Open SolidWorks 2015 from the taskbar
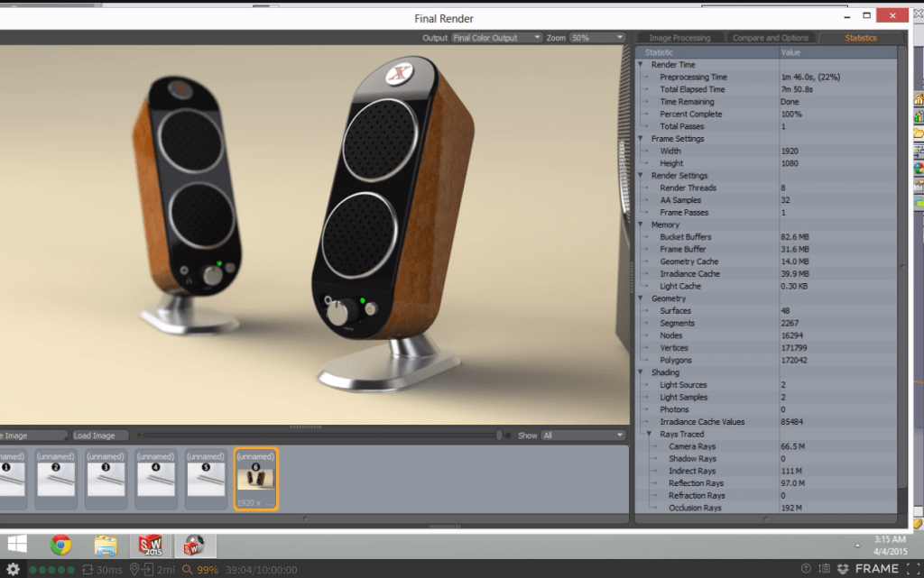This screenshot has width=924, height=578. tap(151, 545)
